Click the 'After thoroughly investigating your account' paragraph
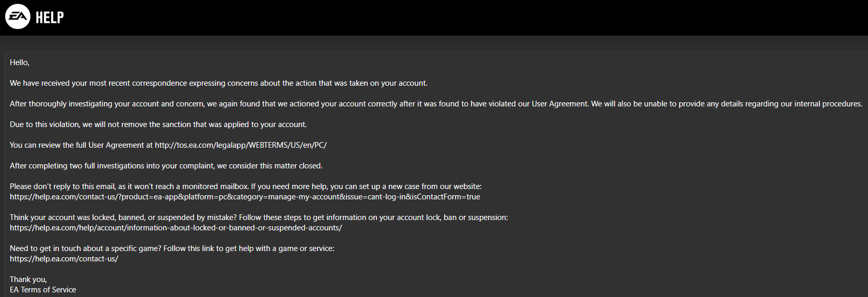Screen dimensions: 868x297 coord(436,104)
